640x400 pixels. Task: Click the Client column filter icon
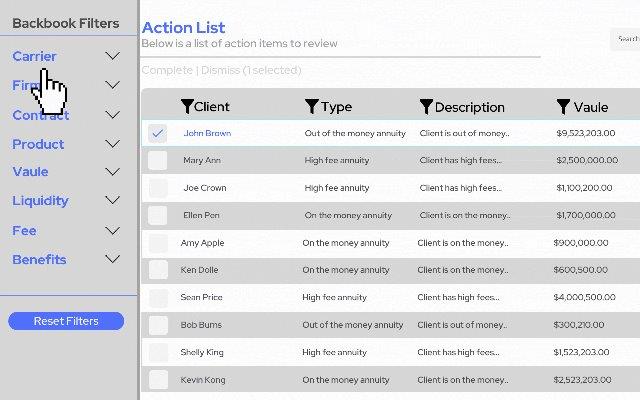coord(187,107)
